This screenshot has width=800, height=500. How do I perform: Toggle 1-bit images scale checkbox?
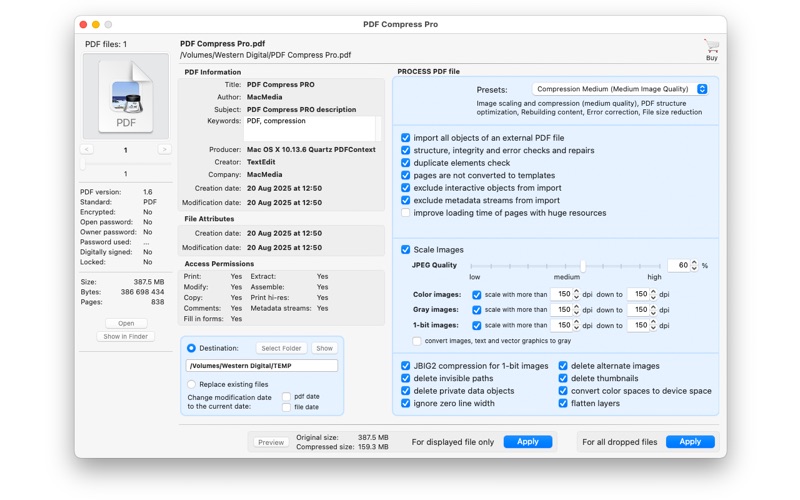click(477, 326)
